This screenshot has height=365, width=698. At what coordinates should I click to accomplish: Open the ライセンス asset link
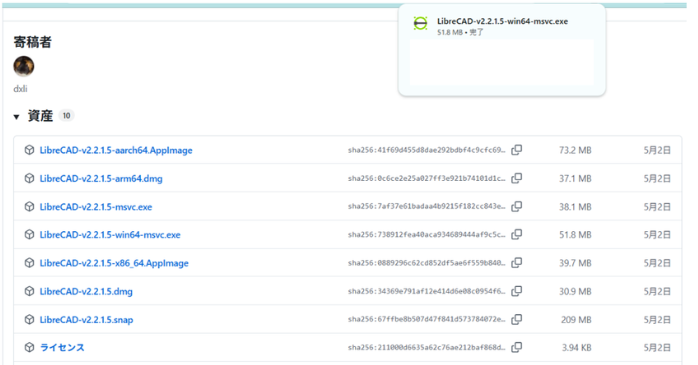[62, 348]
